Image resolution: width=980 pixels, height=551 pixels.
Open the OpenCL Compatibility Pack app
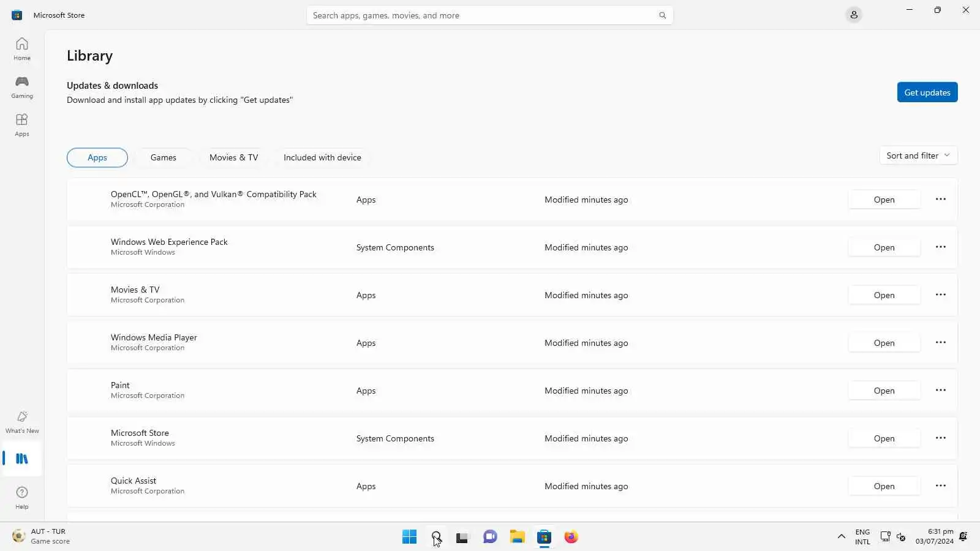point(884,200)
